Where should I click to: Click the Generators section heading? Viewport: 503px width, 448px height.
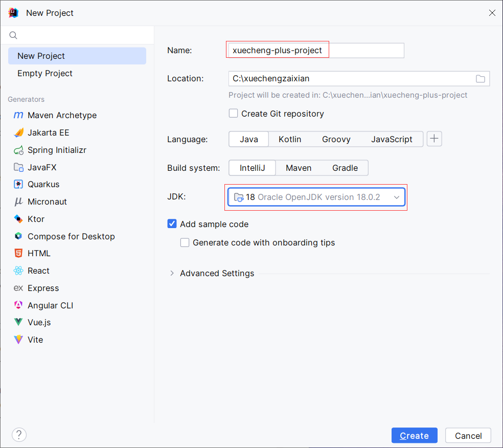(26, 99)
